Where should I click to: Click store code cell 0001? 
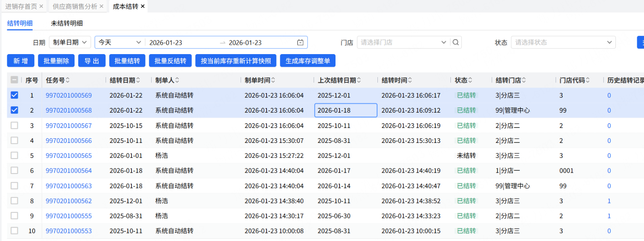point(566,170)
